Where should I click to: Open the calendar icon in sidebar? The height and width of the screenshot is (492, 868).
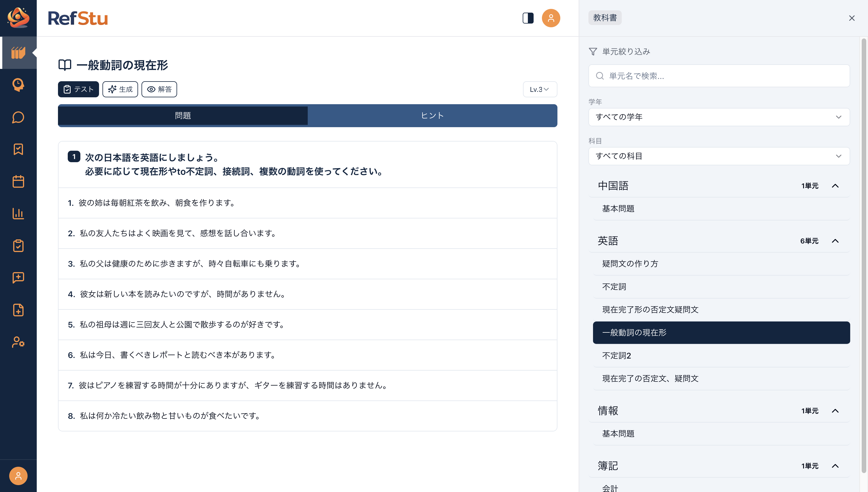pyautogui.click(x=18, y=181)
